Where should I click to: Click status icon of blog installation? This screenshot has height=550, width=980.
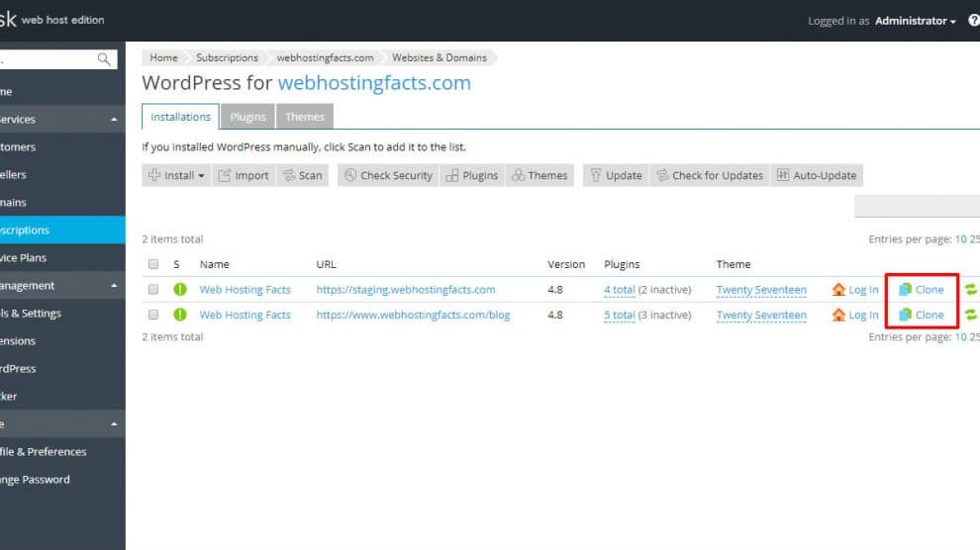[180, 315]
